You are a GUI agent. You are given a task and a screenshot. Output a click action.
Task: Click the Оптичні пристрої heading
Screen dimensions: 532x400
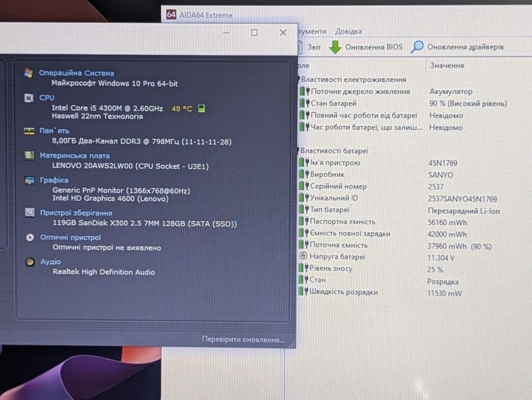pyautogui.click(x=70, y=238)
